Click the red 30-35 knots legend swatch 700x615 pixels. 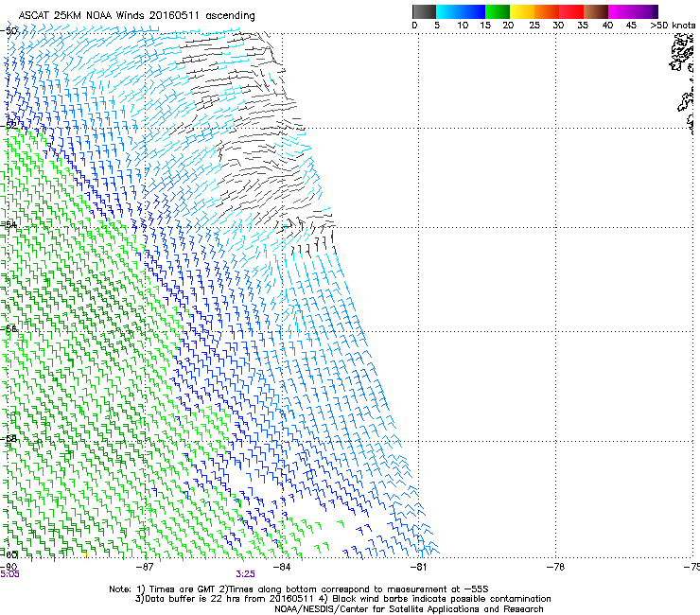coord(571,11)
